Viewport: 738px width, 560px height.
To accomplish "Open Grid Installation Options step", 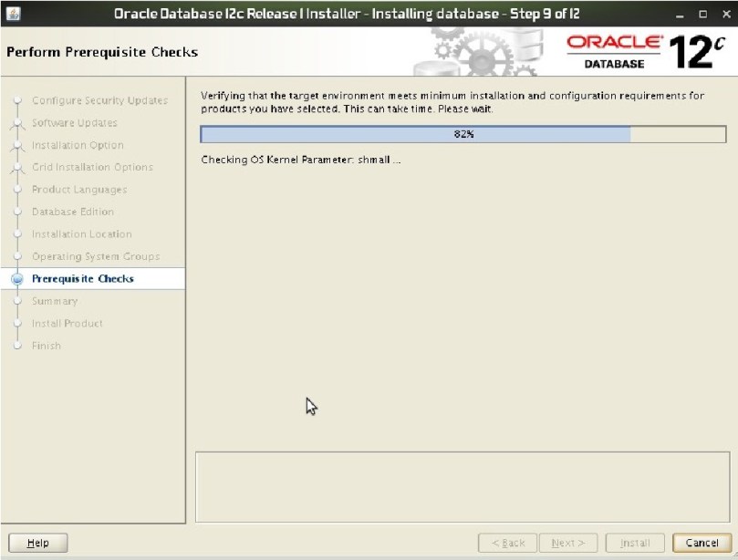I will (92, 168).
